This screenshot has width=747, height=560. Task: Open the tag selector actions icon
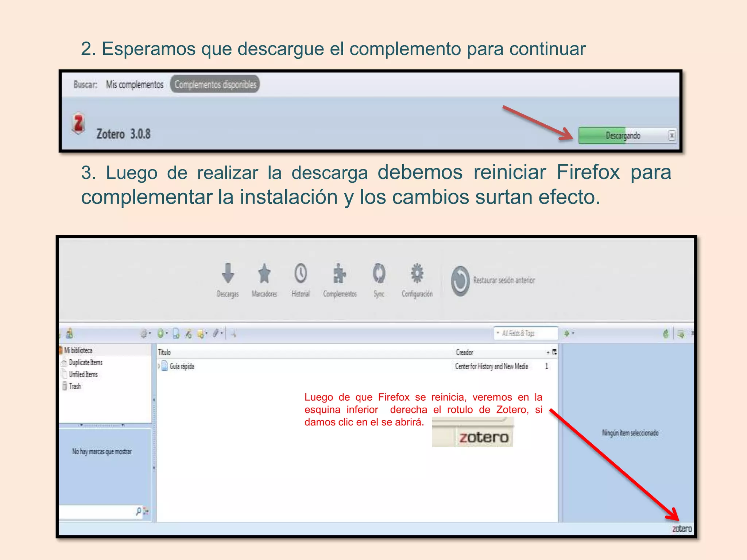pos(146,511)
